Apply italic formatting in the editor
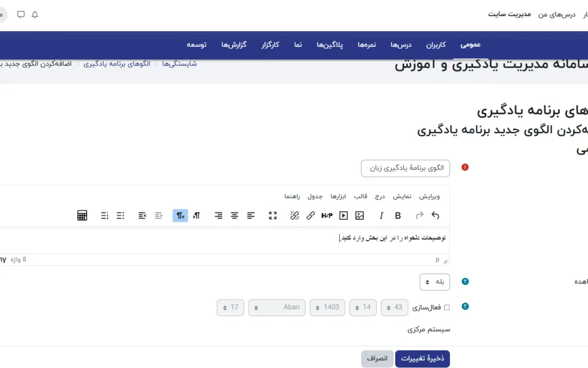This screenshot has height=368, width=588. (x=382, y=216)
